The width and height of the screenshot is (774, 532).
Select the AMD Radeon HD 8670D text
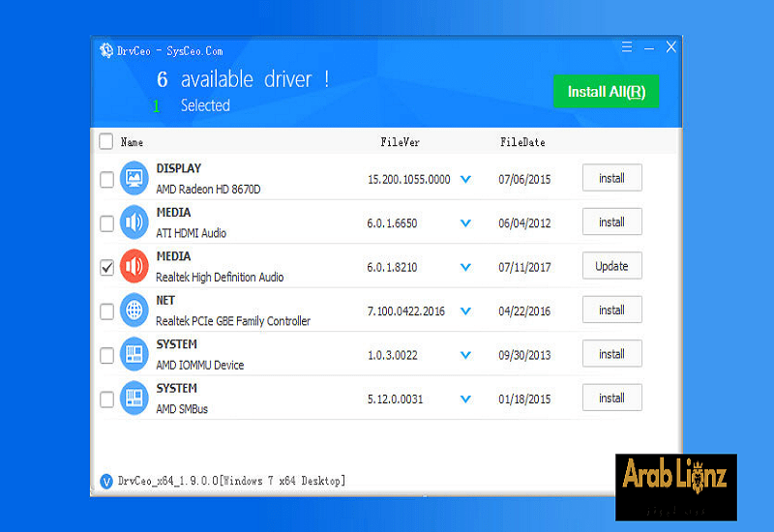pyautogui.click(x=208, y=189)
